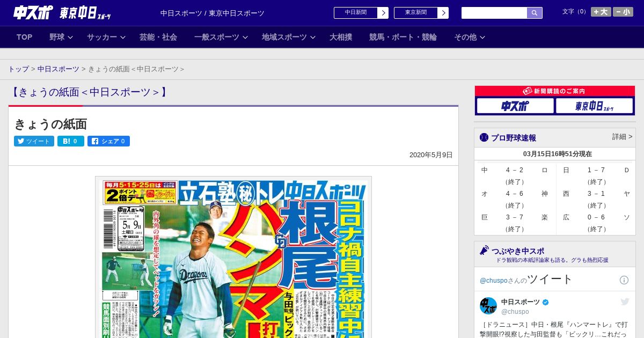The image size is (644, 338).
Task: Open @chuspo Twitter profile link
Action: 493,281
